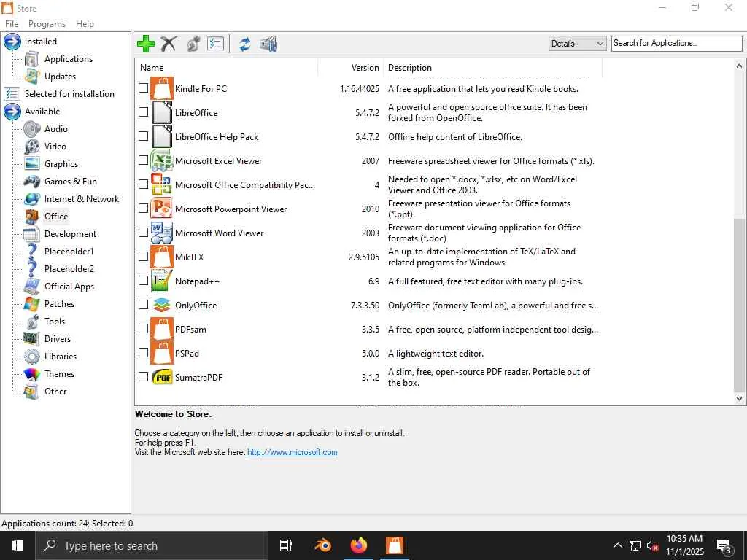Select the Tools category icon

(32, 322)
